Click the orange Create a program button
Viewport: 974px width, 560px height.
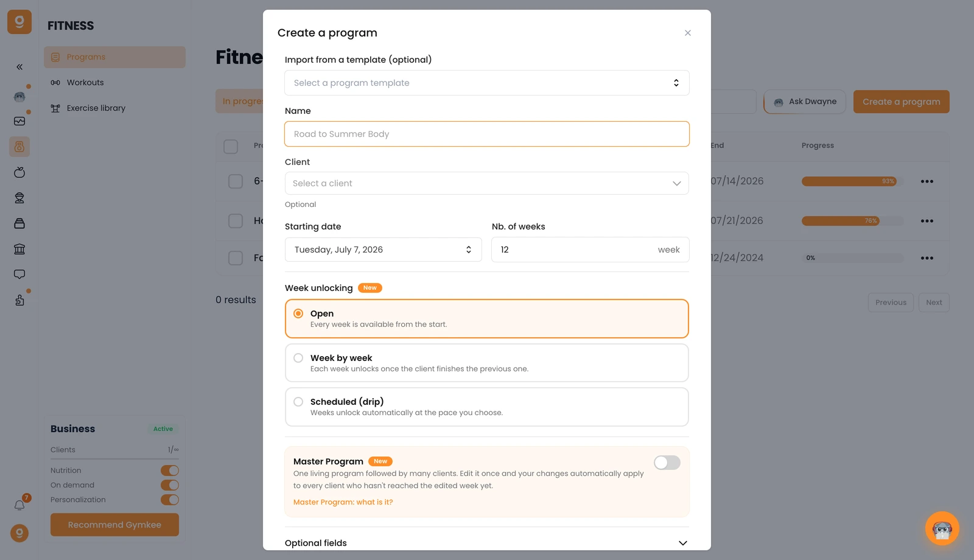pos(902,102)
